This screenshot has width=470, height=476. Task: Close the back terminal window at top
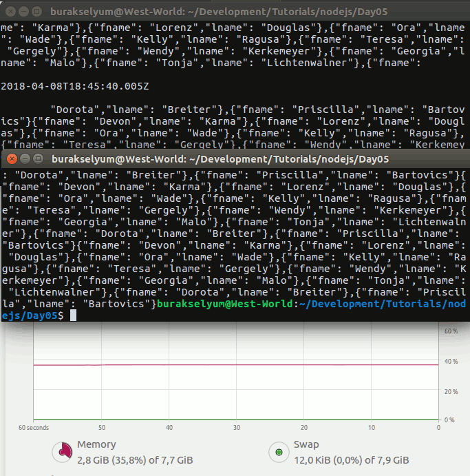click(x=9, y=11)
